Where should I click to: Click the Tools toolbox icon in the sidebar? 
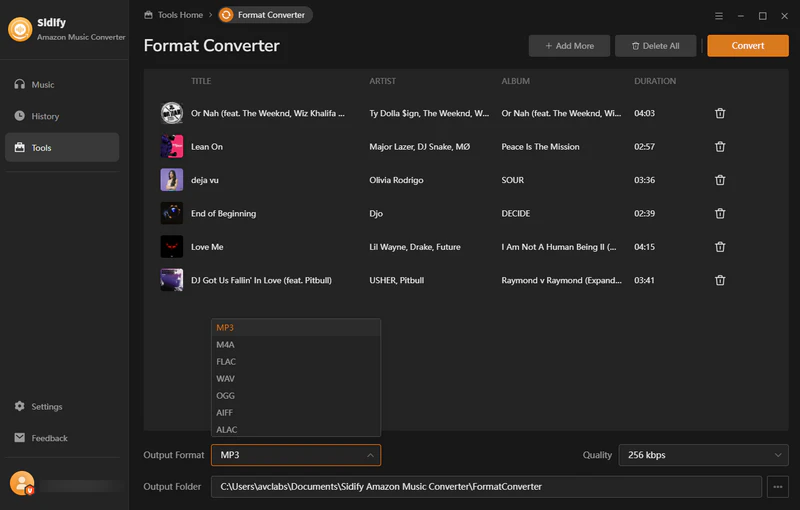point(19,147)
